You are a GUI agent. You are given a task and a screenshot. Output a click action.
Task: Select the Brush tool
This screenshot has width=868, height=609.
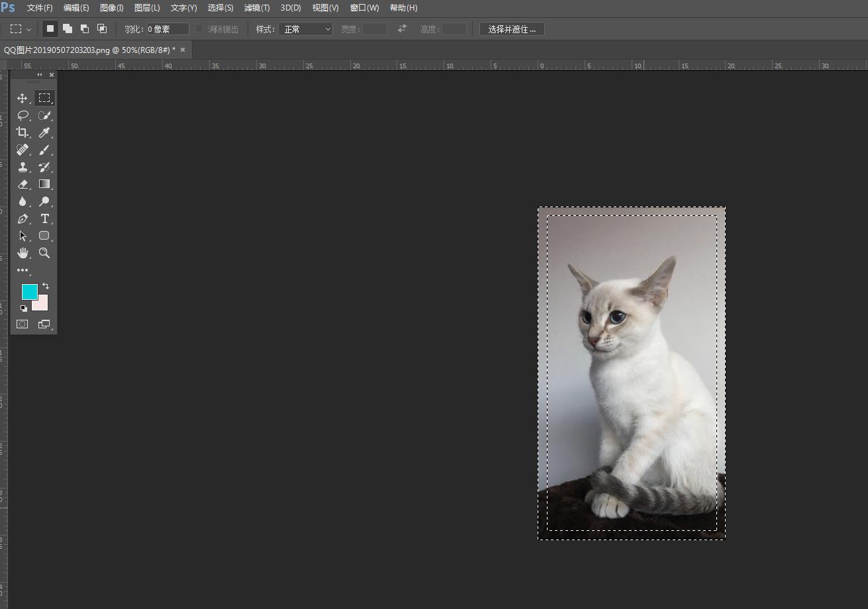[44, 150]
